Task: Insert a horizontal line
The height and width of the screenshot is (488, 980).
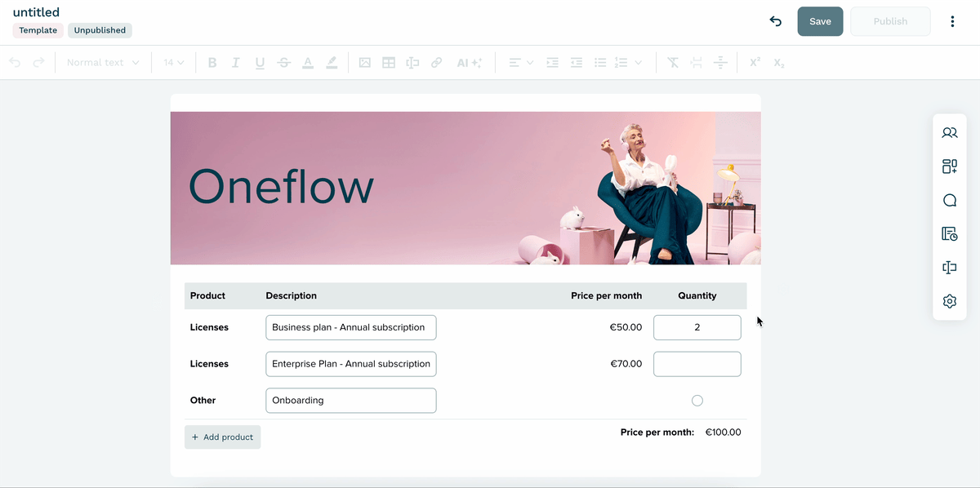Action: tap(720, 63)
